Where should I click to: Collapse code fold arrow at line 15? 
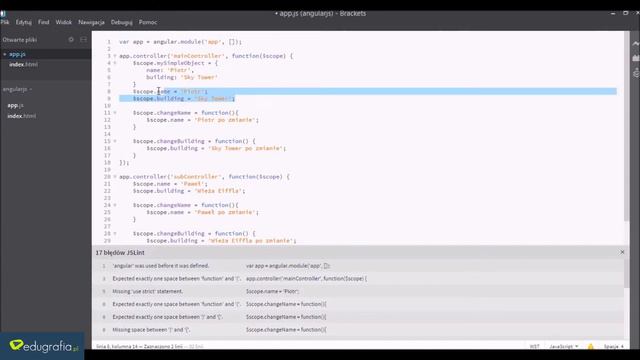click(115, 141)
